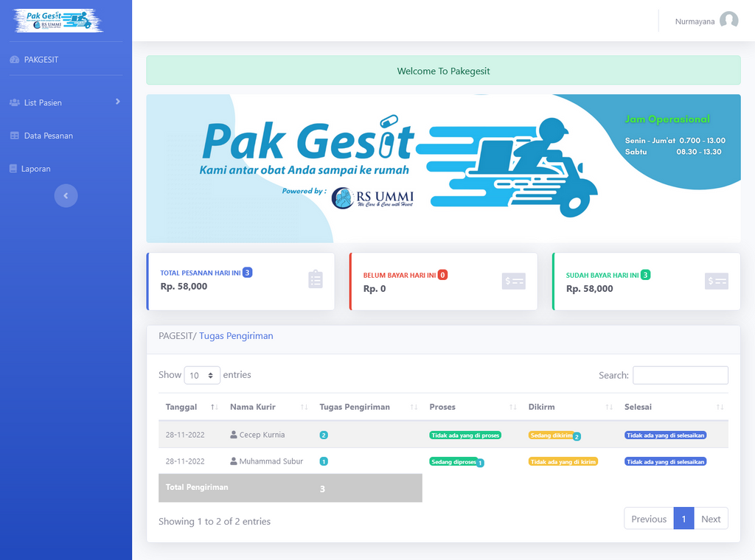Click the person icon beside Muhammad Subur
755x560 pixels.
234,461
